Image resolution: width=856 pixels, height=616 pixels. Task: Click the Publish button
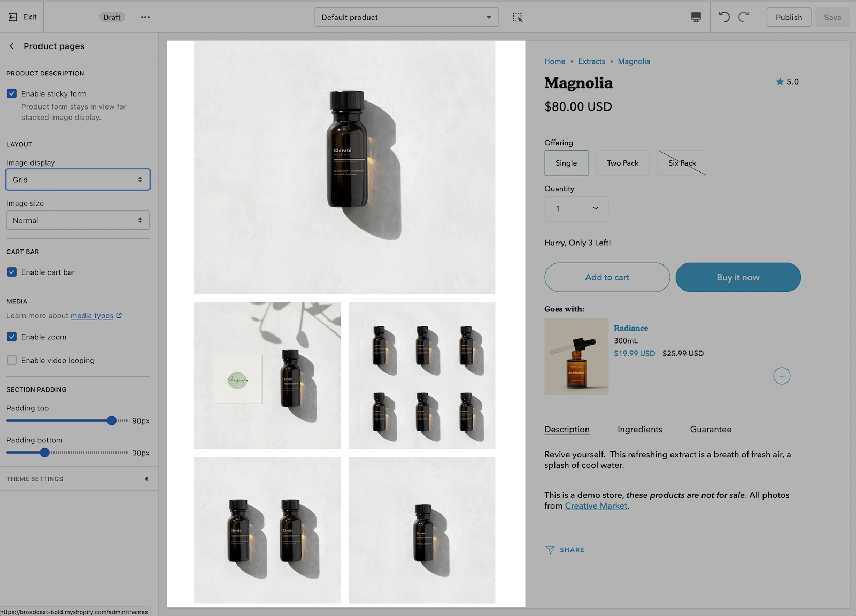pyautogui.click(x=789, y=17)
